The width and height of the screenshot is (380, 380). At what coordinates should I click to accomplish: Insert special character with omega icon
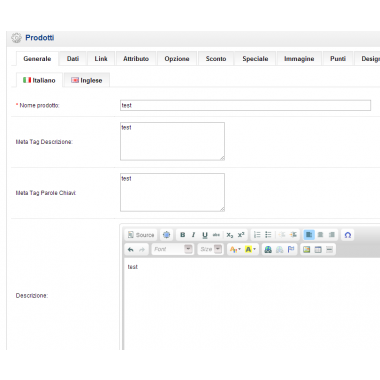point(348,235)
